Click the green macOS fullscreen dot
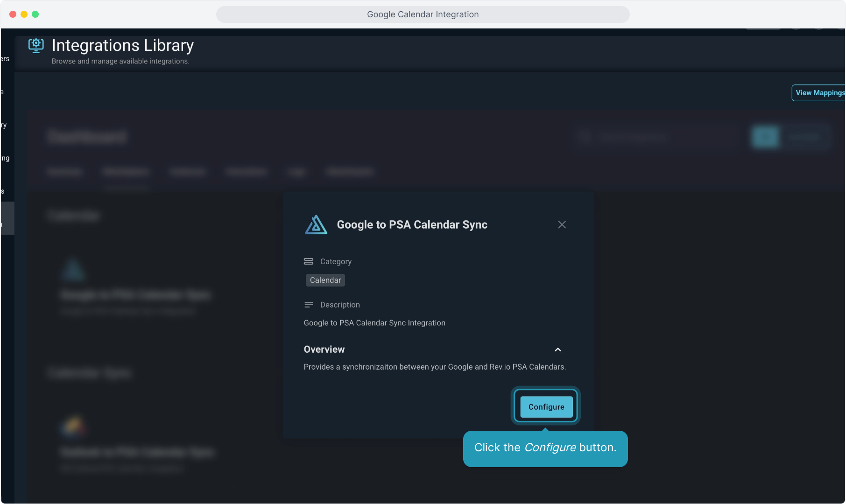846x504 pixels. [35, 14]
